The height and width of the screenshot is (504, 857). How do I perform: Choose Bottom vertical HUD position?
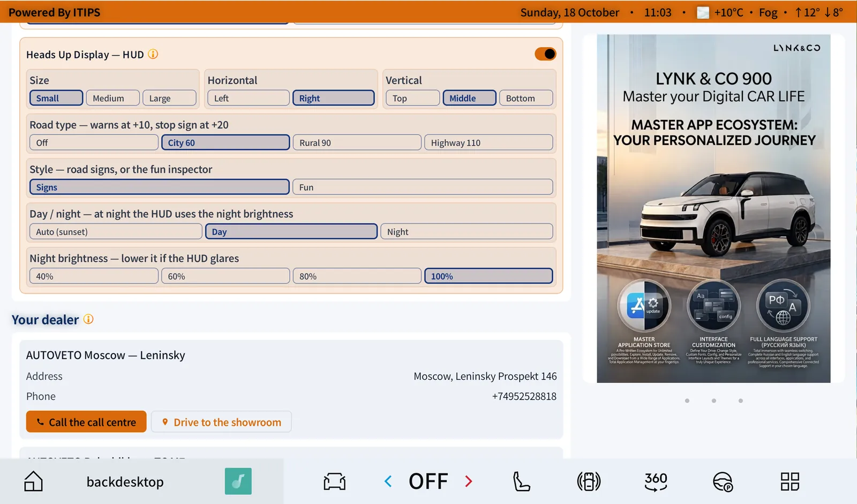tap(526, 98)
